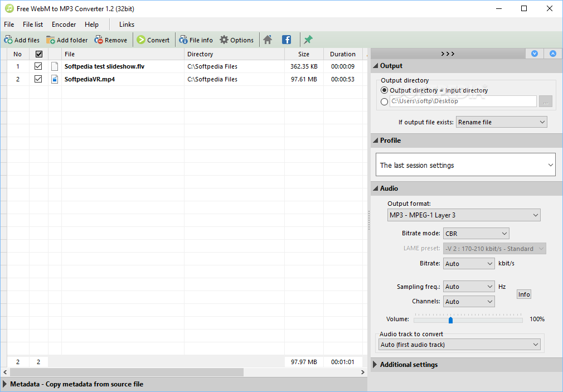
Task: Collapse the side panel with >>> bar
Action: [448, 54]
